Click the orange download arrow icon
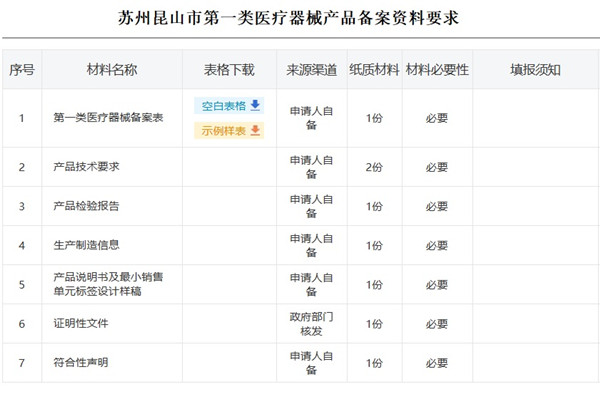 coord(255,130)
